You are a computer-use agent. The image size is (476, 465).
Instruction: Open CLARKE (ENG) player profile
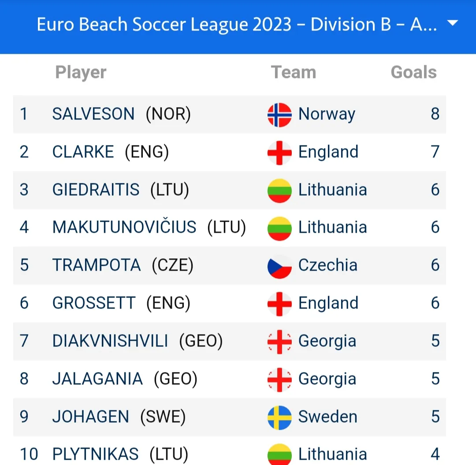pyautogui.click(x=110, y=152)
